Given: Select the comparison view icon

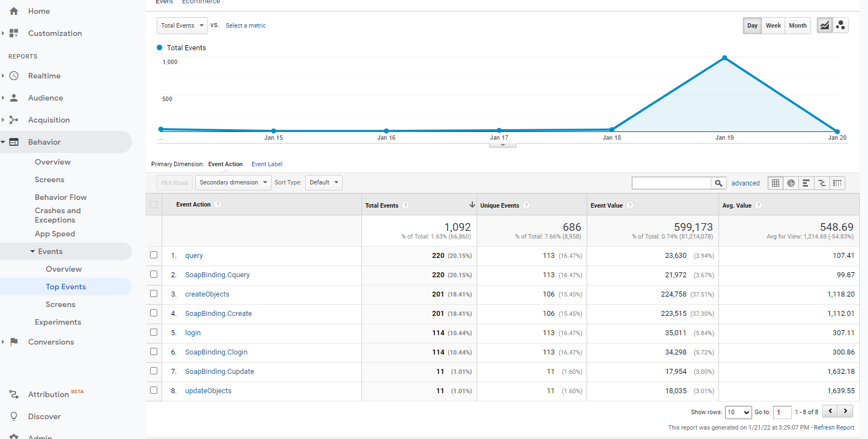Looking at the screenshot, I should coord(822,183).
